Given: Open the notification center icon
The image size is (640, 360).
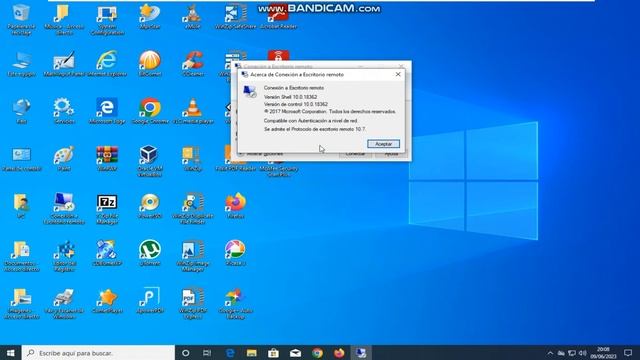Looking at the screenshot, I should (628, 353).
